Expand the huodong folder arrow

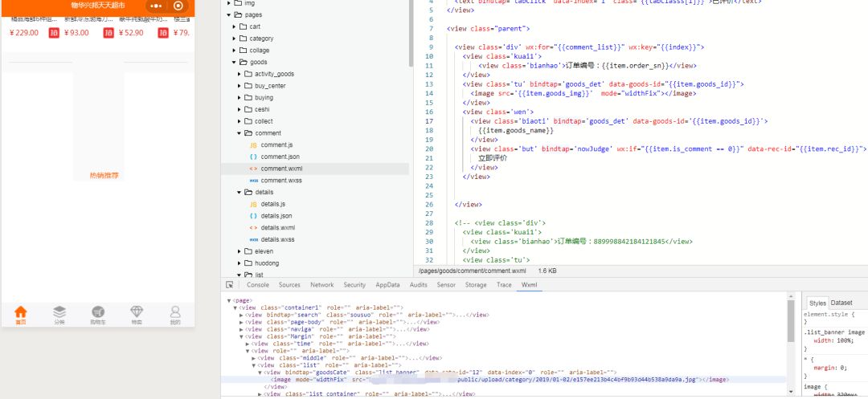coord(240,263)
